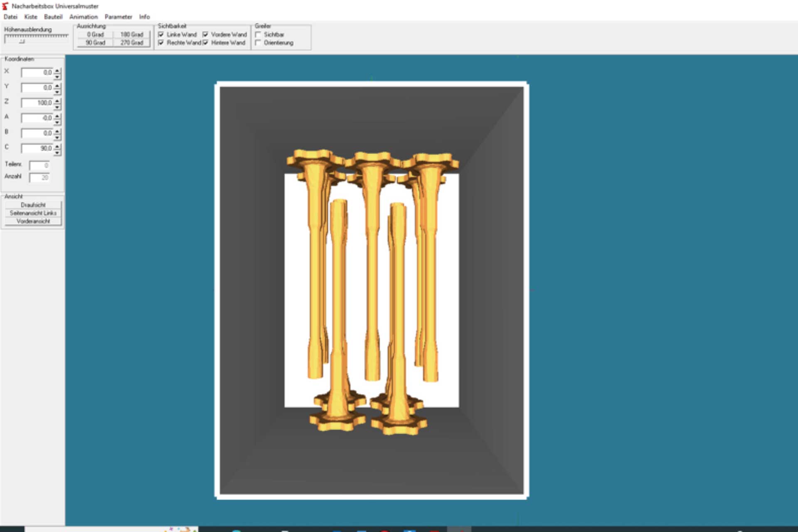Click the red robot application icon

click(x=5, y=6)
